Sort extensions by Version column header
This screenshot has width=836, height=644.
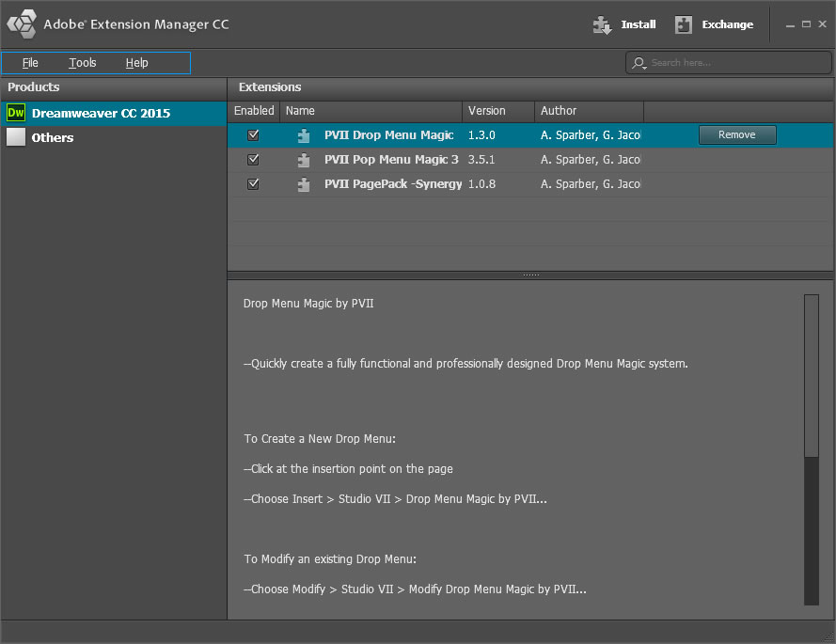point(498,111)
